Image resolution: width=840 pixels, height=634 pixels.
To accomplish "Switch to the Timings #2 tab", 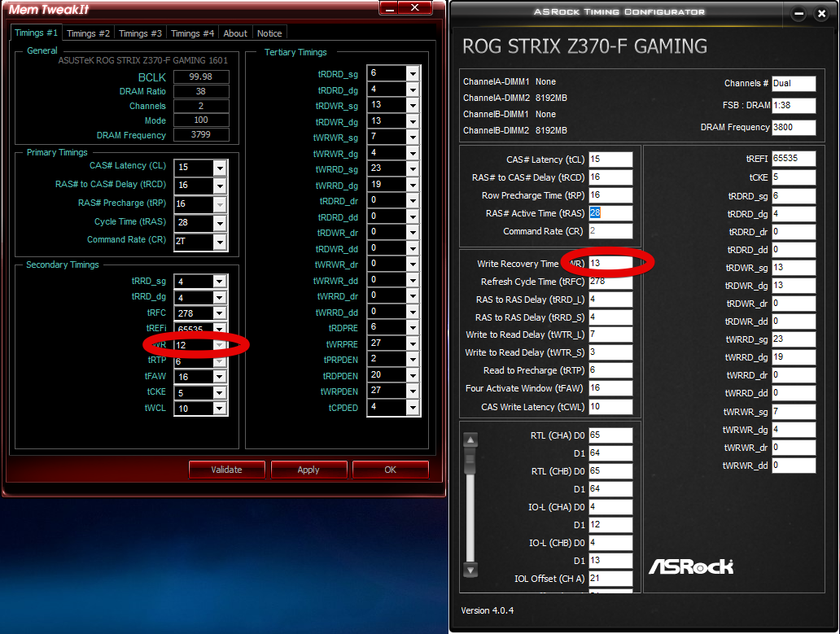I will (88, 33).
